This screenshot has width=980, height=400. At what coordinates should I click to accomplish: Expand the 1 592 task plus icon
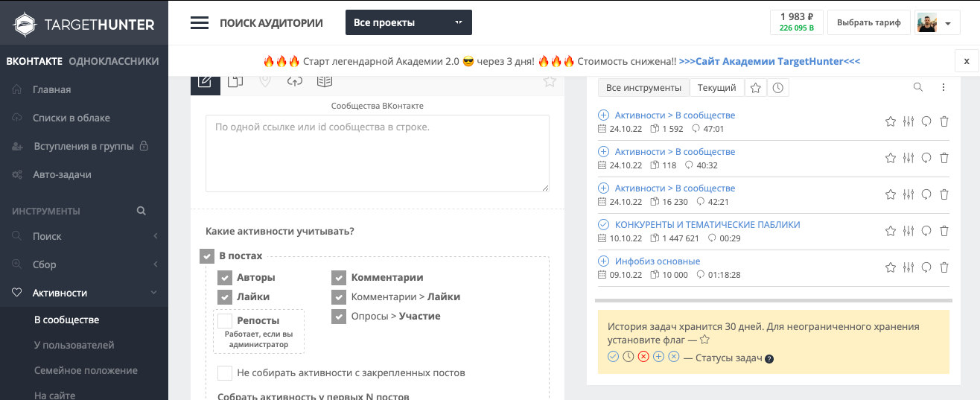[603, 115]
